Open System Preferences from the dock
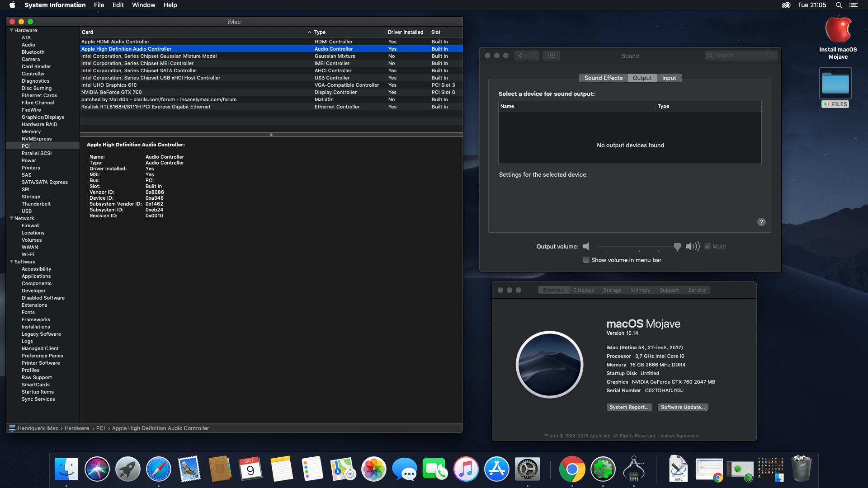 (528, 469)
